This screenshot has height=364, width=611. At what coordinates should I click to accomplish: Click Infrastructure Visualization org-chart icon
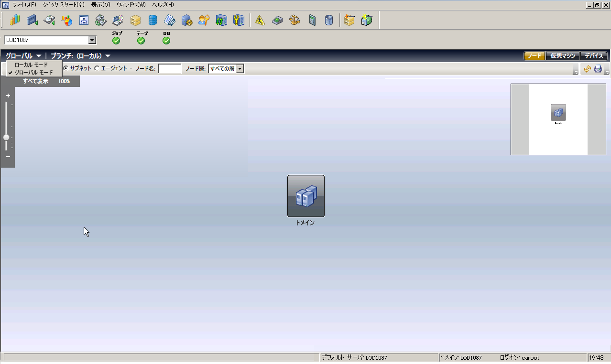84,21
